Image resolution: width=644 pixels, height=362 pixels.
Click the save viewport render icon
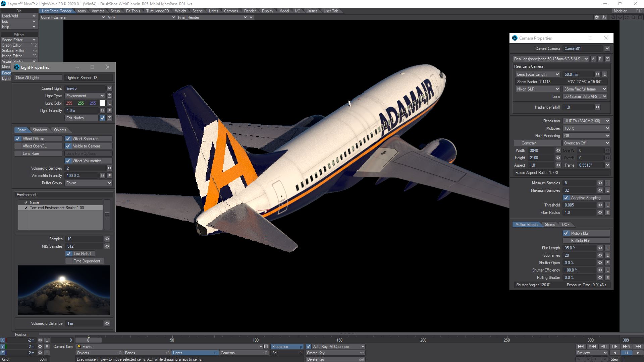(x=604, y=17)
